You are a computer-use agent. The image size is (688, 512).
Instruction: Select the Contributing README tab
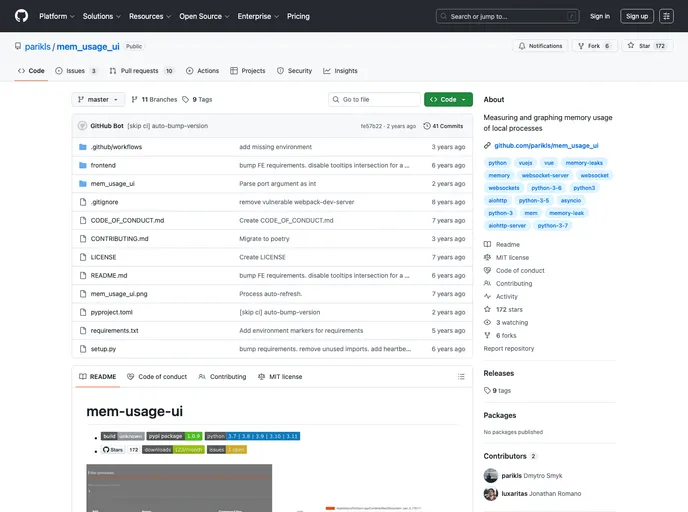[x=222, y=377]
